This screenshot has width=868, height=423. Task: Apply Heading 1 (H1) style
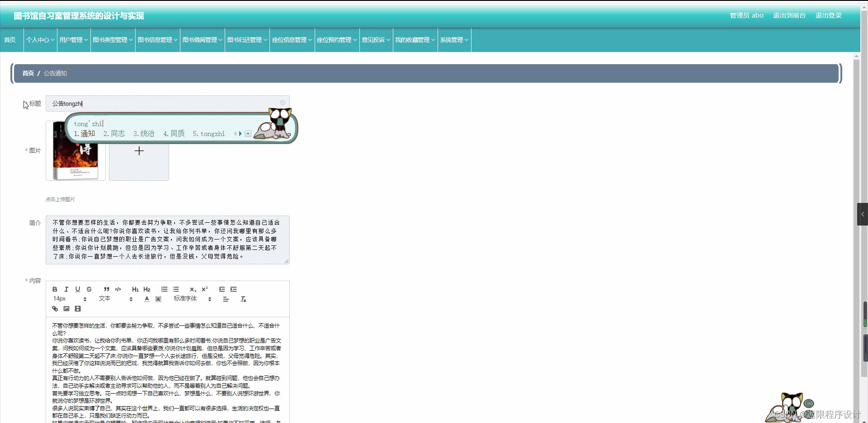click(135, 289)
